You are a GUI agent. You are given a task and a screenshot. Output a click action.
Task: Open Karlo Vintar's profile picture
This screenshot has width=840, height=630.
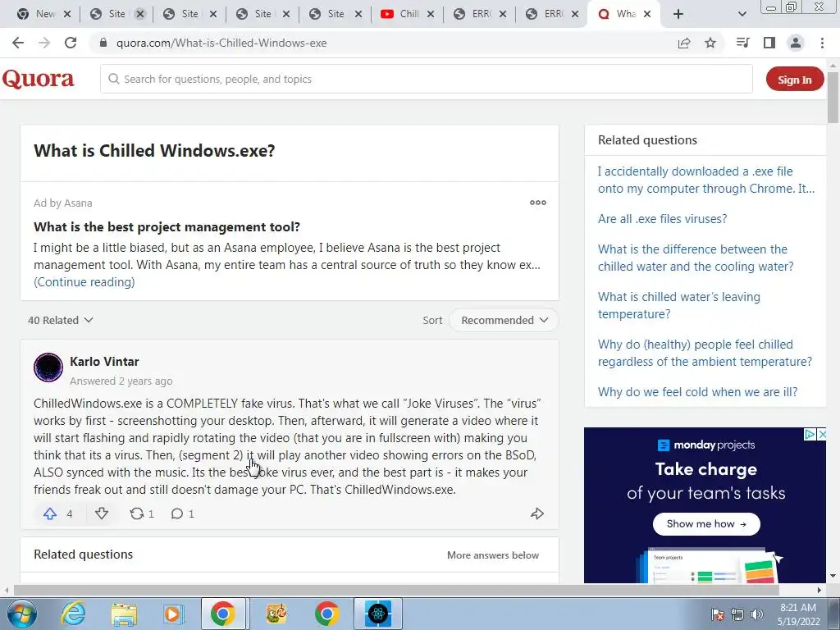pyautogui.click(x=48, y=367)
